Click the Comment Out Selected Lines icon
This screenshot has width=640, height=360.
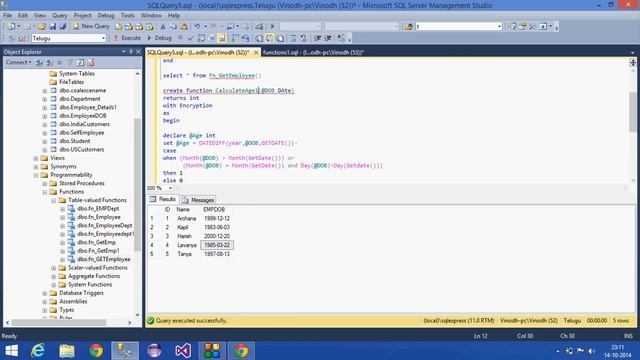(293, 38)
